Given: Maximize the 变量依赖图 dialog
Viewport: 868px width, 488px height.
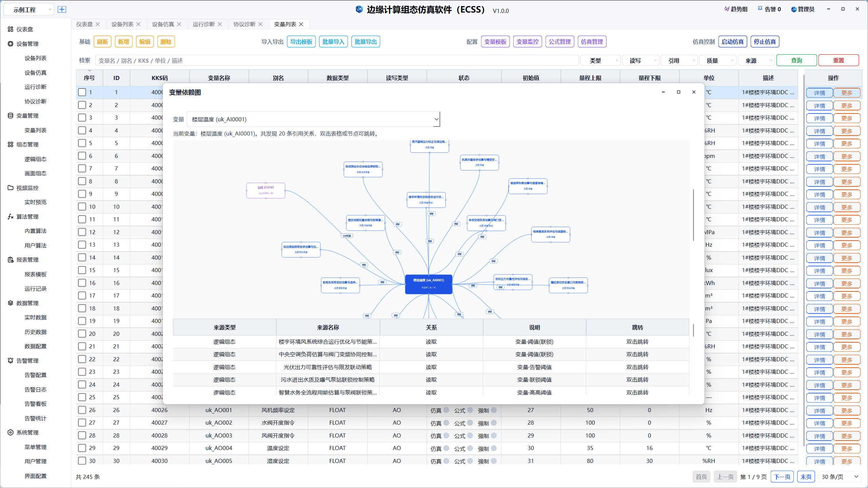Looking at the screenshot, I should pyautogui.click(x=678, y=92).
